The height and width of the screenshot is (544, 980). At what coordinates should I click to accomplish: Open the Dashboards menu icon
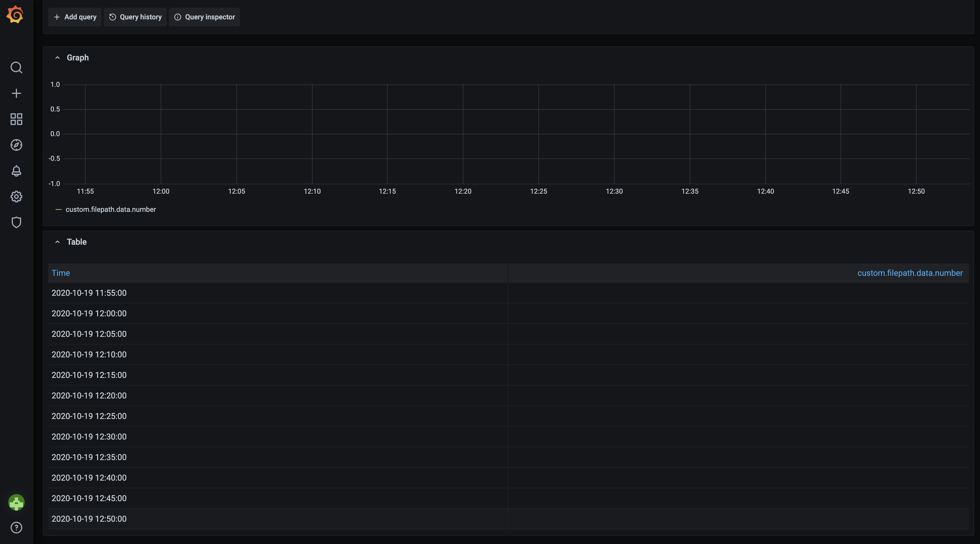(x=16, y=119)
